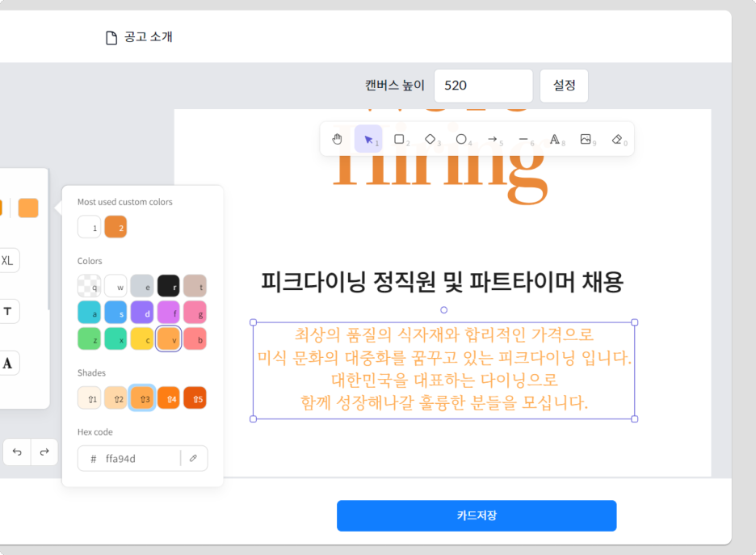
Task: Choose the Ellipse shape tool
Action: pos(462,139)
